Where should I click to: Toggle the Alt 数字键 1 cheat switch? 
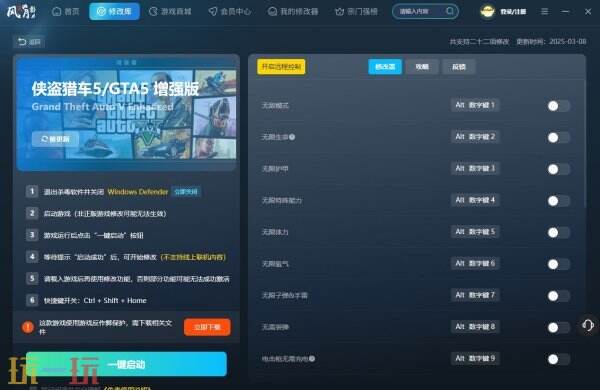tap(558, 106)
